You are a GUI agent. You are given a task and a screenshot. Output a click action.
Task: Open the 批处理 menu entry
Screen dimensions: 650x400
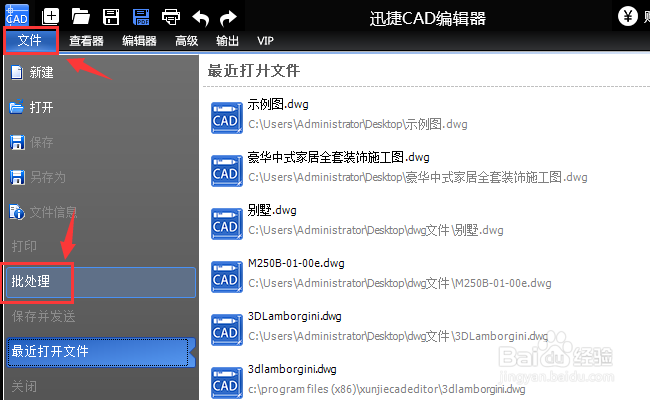pos(101,282)
